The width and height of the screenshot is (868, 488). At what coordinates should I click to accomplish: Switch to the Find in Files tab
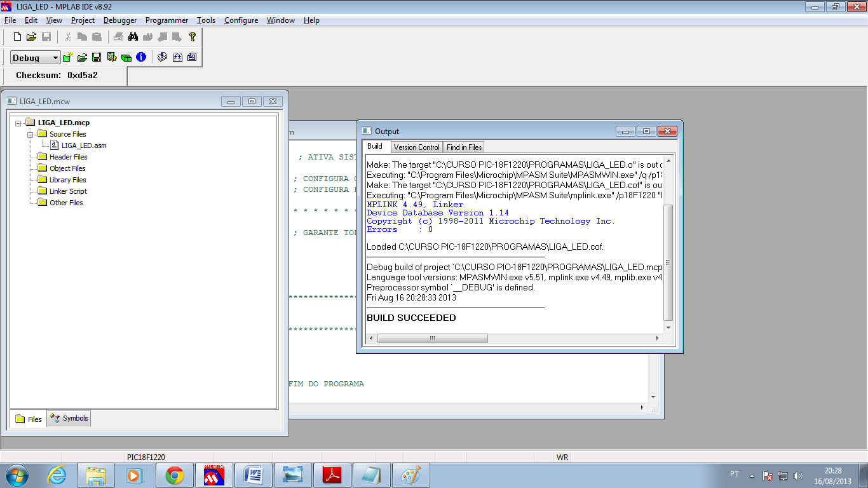click(x=464, y=147)
